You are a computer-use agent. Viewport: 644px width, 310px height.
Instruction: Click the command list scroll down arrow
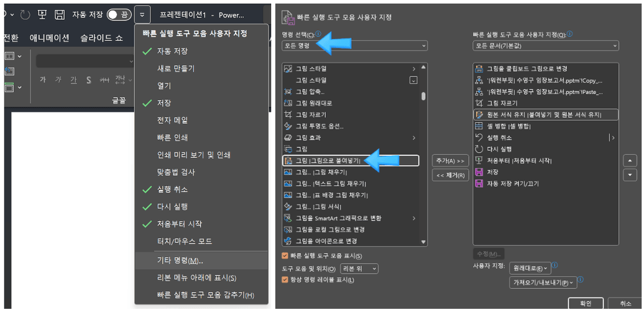[x=423, y=242]
